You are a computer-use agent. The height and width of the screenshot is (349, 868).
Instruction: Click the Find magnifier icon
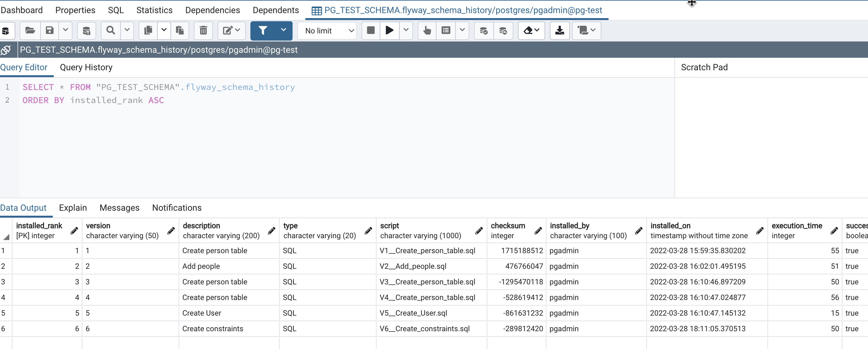[111, 31]
